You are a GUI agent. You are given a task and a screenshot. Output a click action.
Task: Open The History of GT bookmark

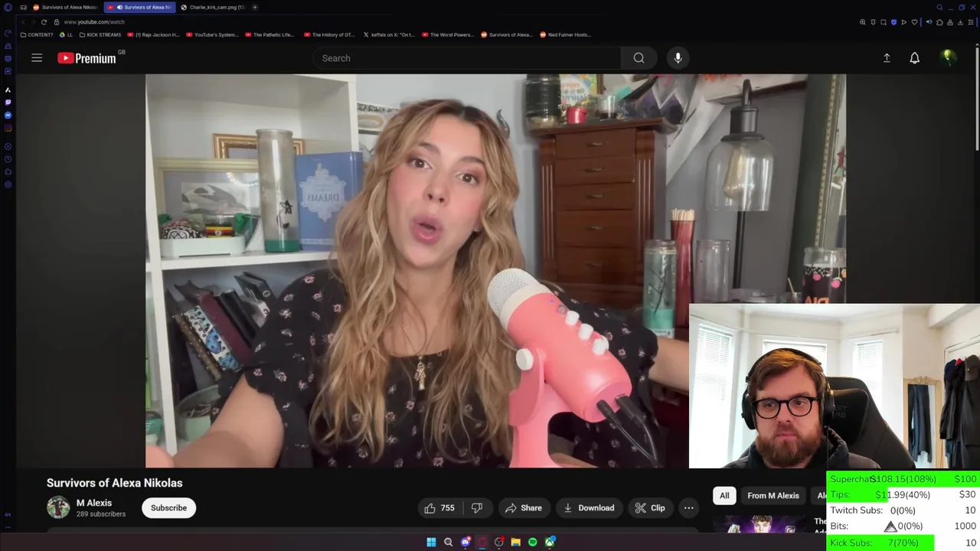(x=329, y=34)
